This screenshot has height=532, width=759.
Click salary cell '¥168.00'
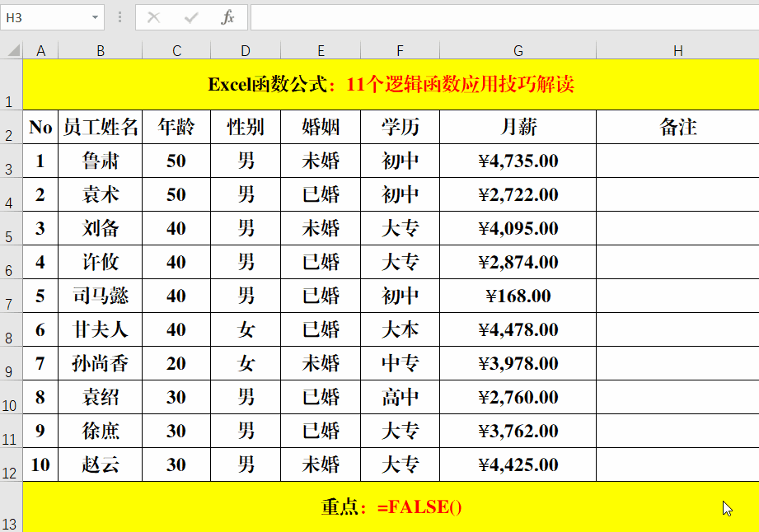pyautogui.click(x=518, y=296)
